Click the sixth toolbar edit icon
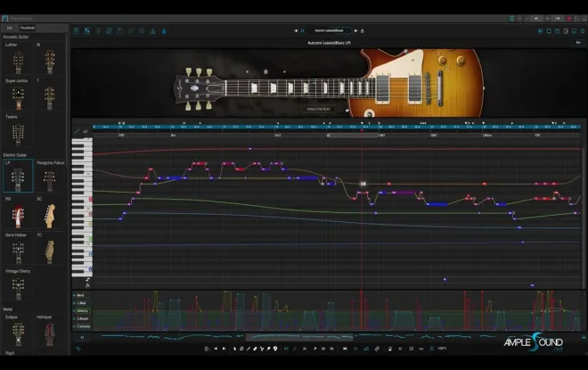 (x=131, y=31)
